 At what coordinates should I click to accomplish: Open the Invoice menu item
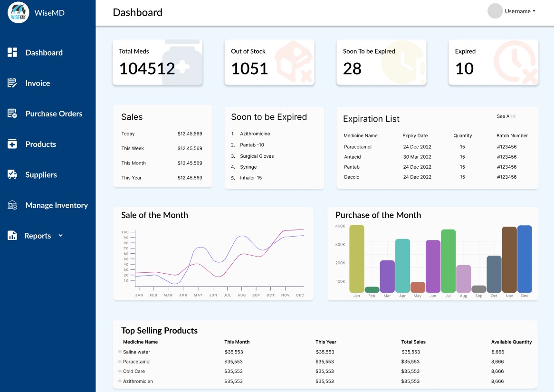coord(38,83)
